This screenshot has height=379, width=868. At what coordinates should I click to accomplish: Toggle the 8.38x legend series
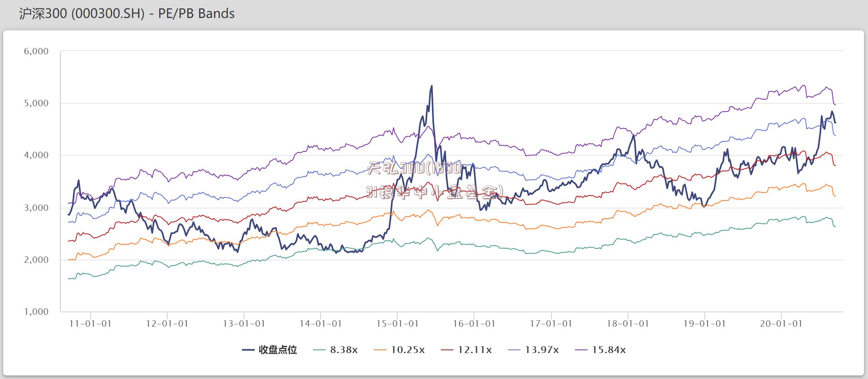click(335, 350)
